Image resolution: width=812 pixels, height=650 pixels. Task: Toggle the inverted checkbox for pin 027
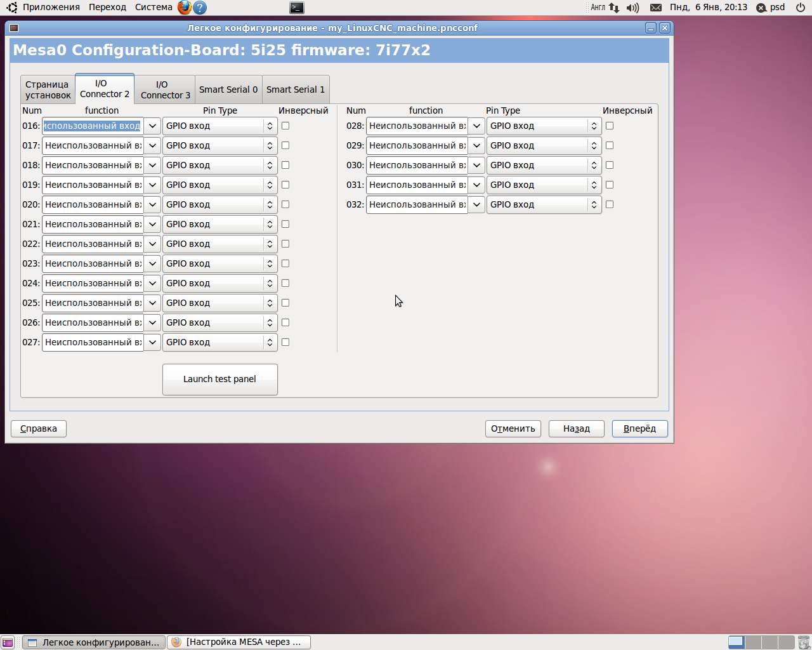[285, 342]
